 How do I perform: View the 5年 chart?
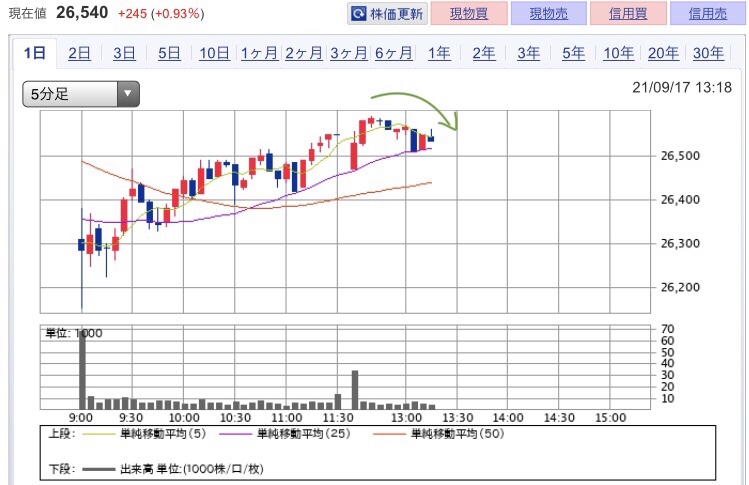pyautogui.click(x=574, y=53)
